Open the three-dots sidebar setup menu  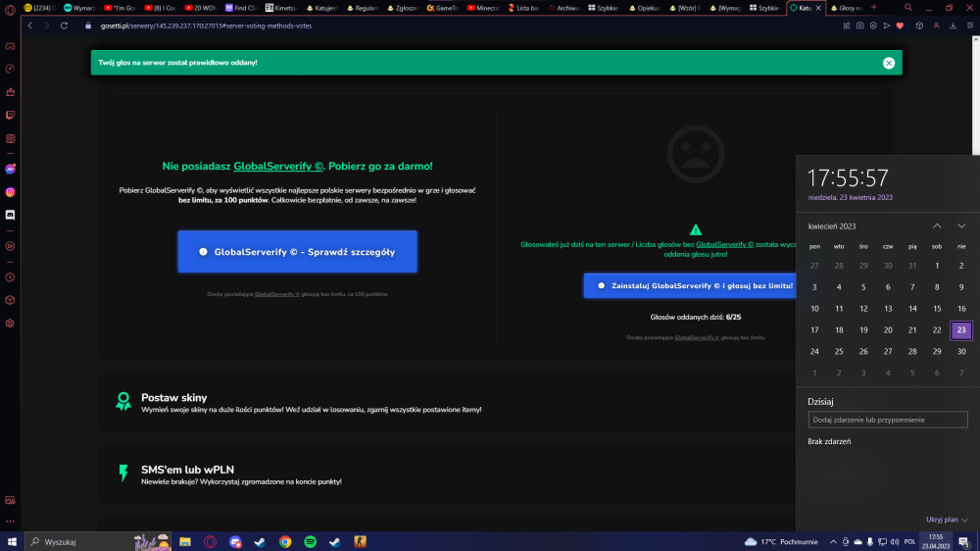click(x=10, y=521)
